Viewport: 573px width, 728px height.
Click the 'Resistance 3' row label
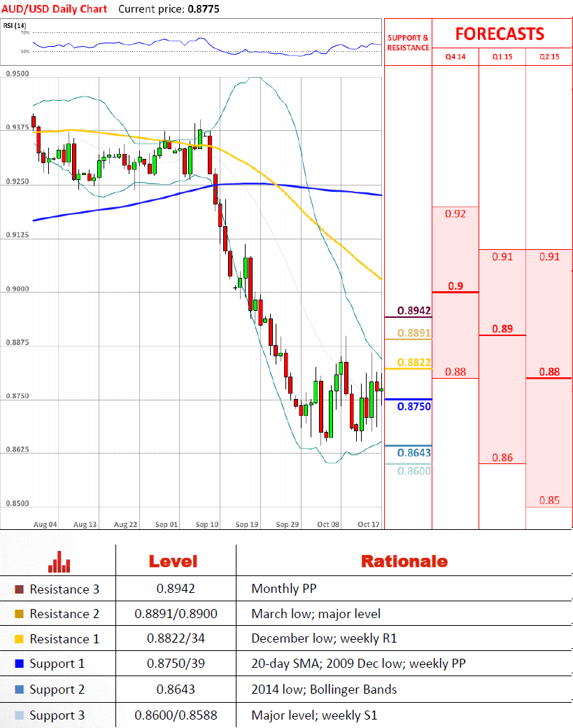tap(64, 589)
